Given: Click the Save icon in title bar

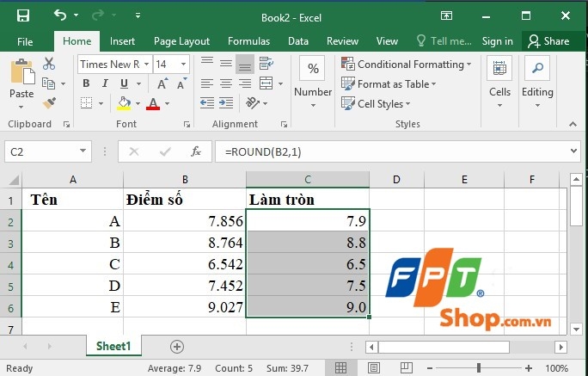Looking at the screenshot, I should (x=23, y=15).
